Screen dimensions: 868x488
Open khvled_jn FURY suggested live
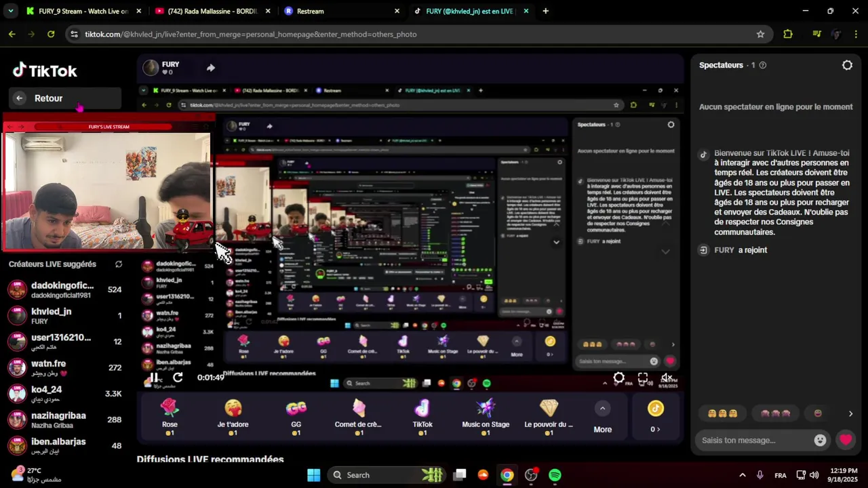tap(65, 316)
